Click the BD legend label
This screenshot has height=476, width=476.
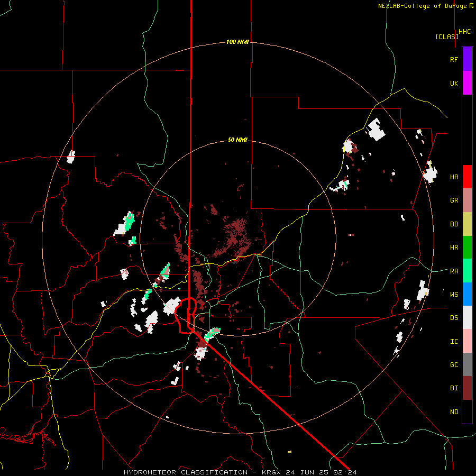coord(454,224)
